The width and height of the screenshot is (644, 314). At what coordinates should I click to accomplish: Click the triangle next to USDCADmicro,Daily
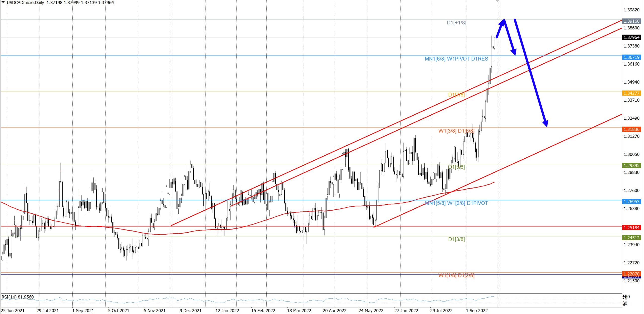[3, 2]
